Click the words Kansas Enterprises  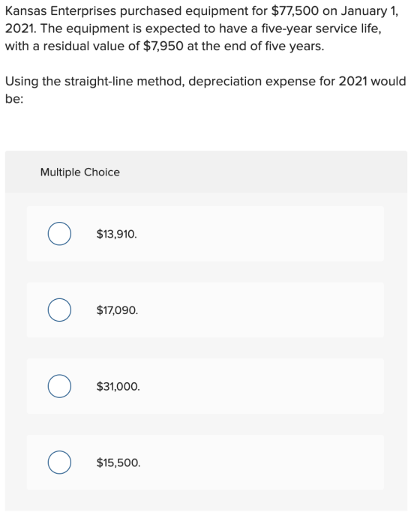point(61,11)
